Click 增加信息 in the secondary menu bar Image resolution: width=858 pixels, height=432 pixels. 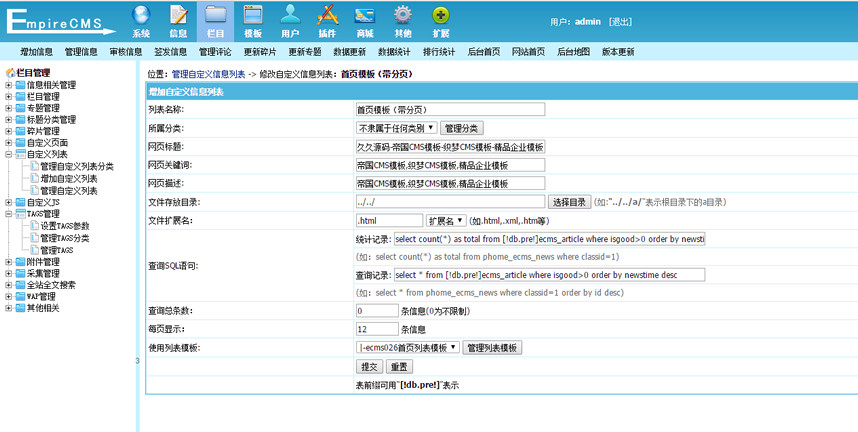(x=36, y=52)
